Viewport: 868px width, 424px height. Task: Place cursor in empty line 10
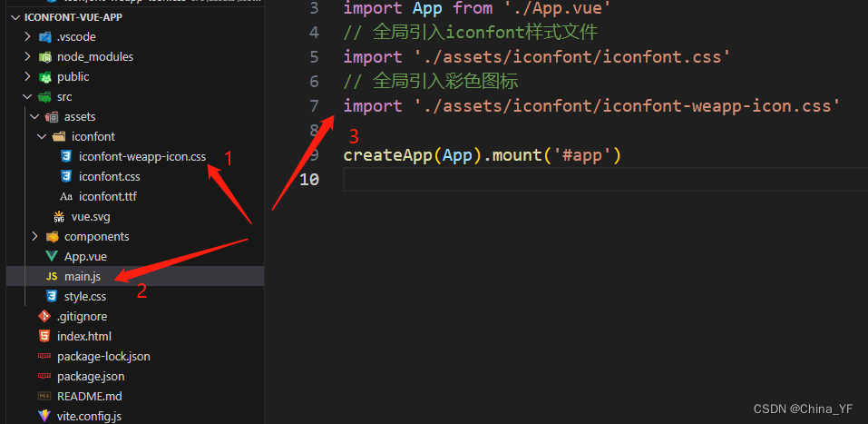(606, 180)
